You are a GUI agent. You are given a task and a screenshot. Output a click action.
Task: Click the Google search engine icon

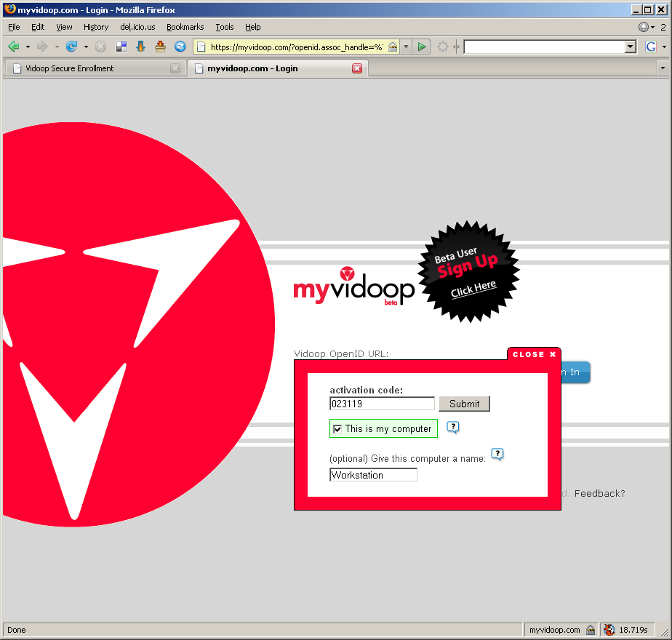[651, 47]
